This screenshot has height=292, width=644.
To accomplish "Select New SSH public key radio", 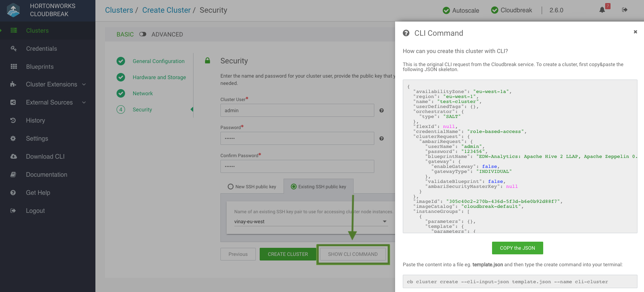I will point(230,187).
